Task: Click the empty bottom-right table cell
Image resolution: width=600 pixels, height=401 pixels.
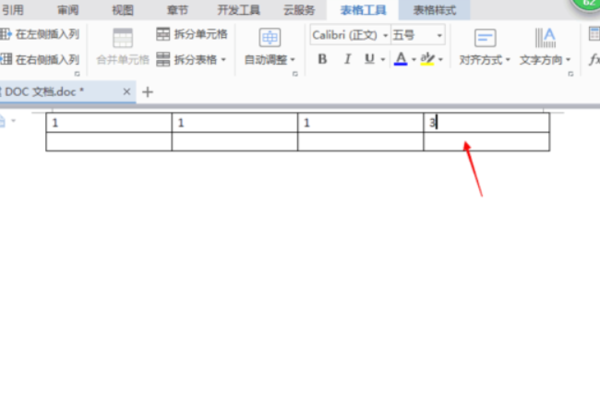Action: [486, 142]
